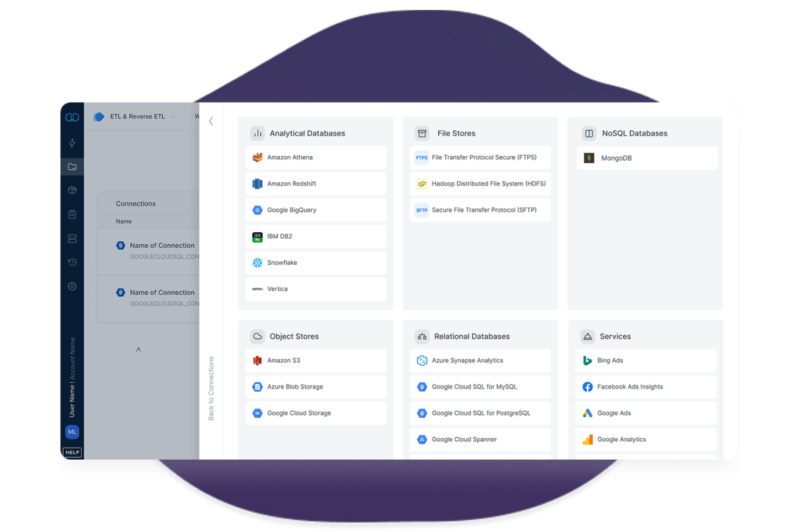Open the clipboard sidebar icon
Image resolution: width=798 pixels, height=532 pixels.
72,214
